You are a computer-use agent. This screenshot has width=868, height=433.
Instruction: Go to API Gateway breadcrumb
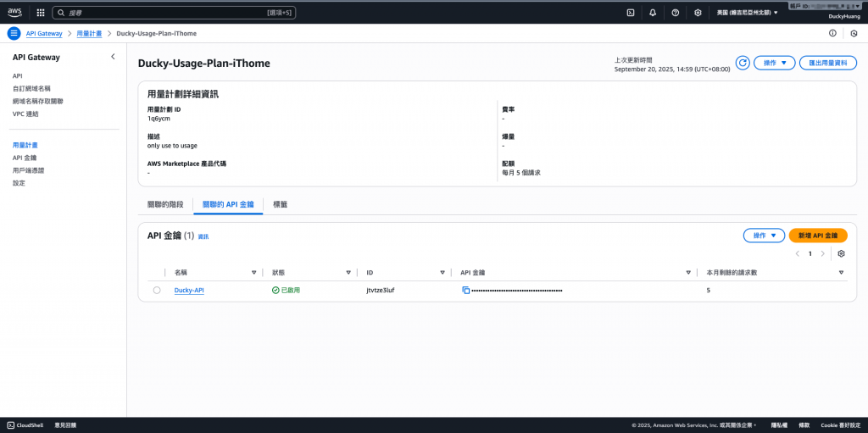(44, 33)
